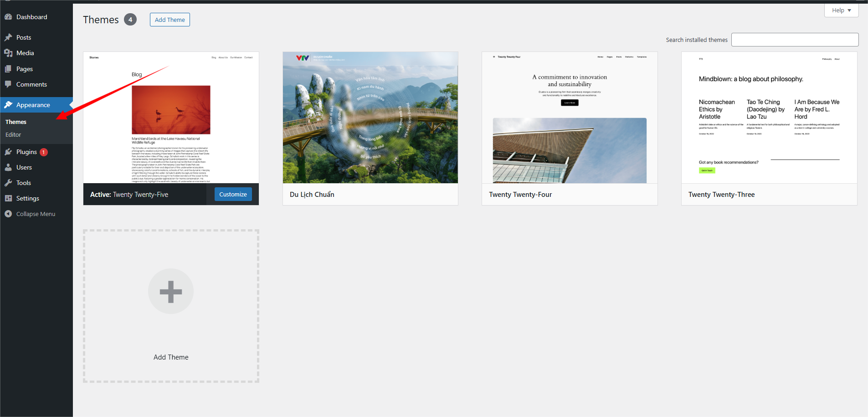Click the Dashboard gauge icon
This screenshot has width=868, height=417.
pyautogui.click(x=8, y=17)
